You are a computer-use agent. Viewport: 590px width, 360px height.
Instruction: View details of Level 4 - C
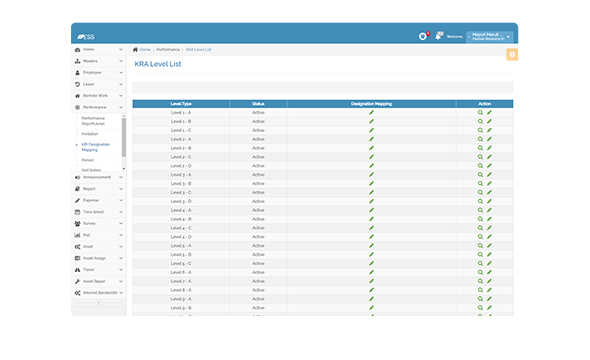tap(480, 228)
